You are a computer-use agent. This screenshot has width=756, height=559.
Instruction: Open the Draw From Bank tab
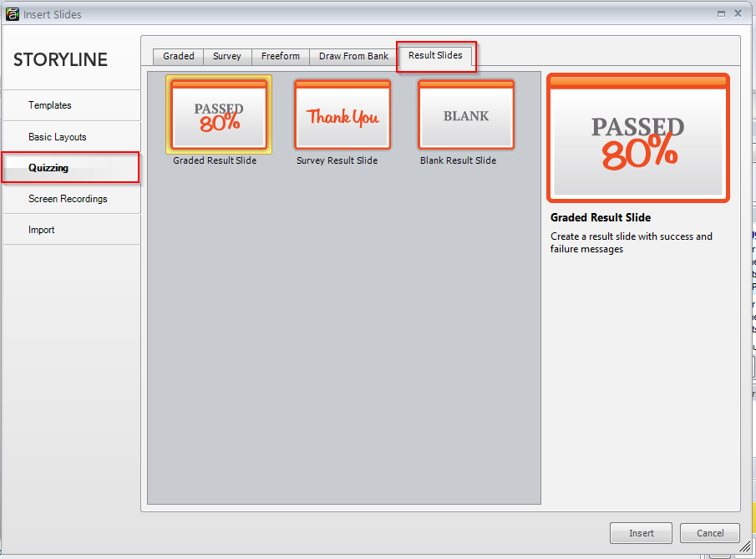click(352, 56)
